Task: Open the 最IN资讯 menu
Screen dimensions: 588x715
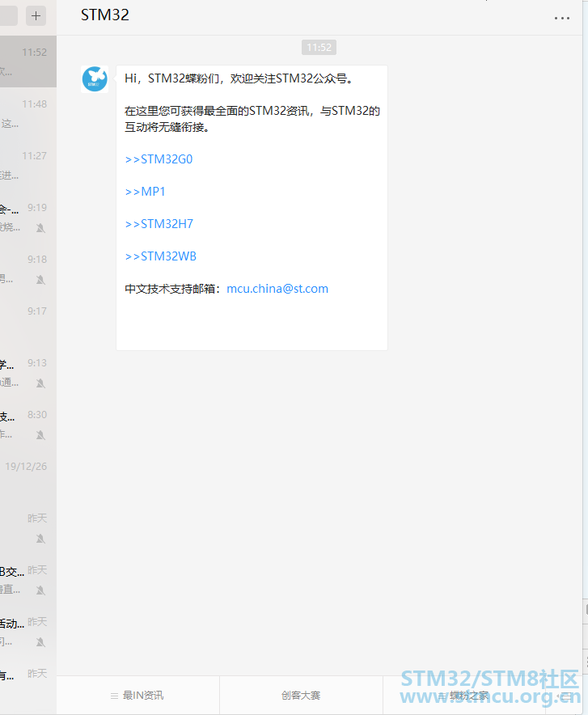Action: click(137, 696)
